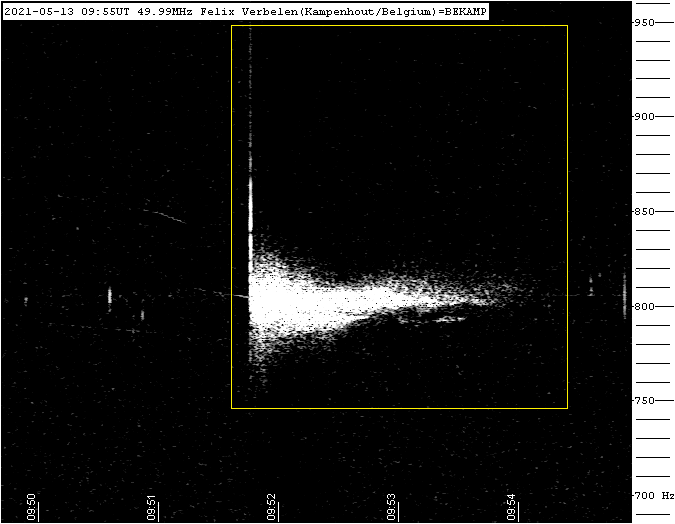Click the 750 frequency scale label
675x524 pixels.
click(x=644, y=400)
